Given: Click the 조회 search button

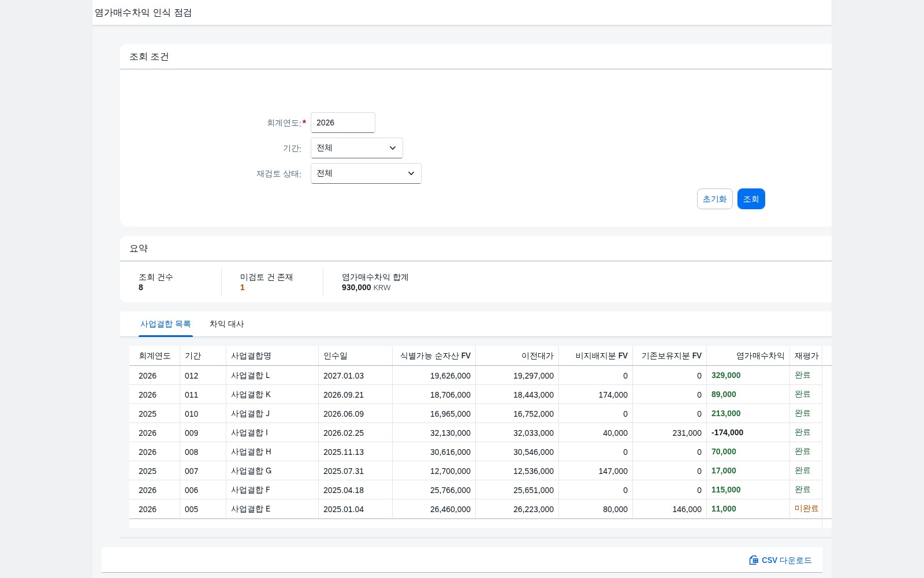Looking at the screenshot, I should 751,199.
